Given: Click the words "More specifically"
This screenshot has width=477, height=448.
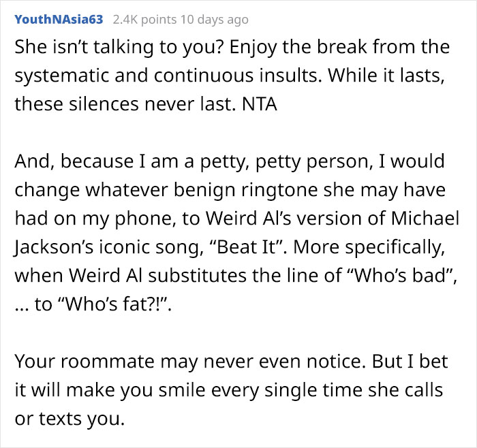Looking at the screenshot, I should [369, 248].
